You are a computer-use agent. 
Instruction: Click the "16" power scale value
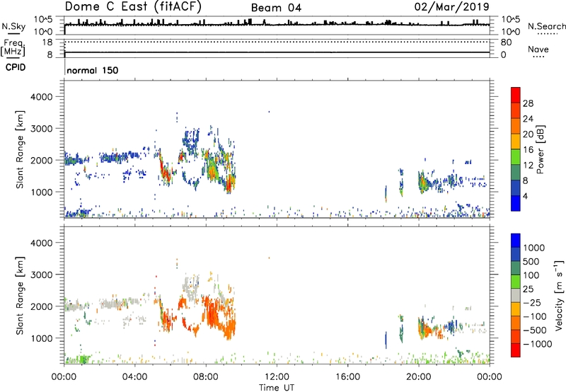tap(528, 150)
